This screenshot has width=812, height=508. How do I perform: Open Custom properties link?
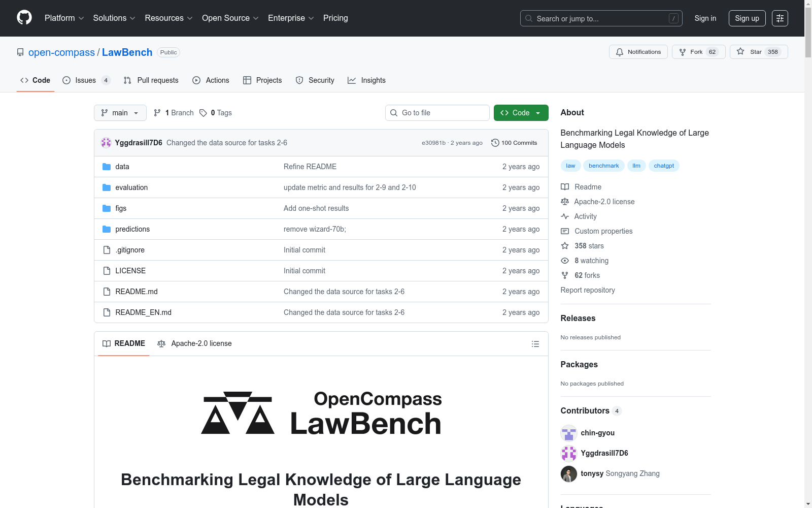point(597,231)
